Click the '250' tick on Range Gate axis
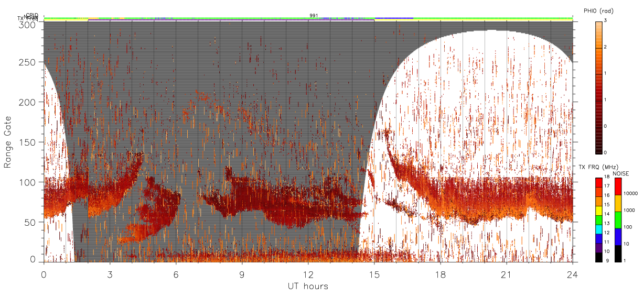The height and width of the screenshot is (297, 644). [28, 62]
